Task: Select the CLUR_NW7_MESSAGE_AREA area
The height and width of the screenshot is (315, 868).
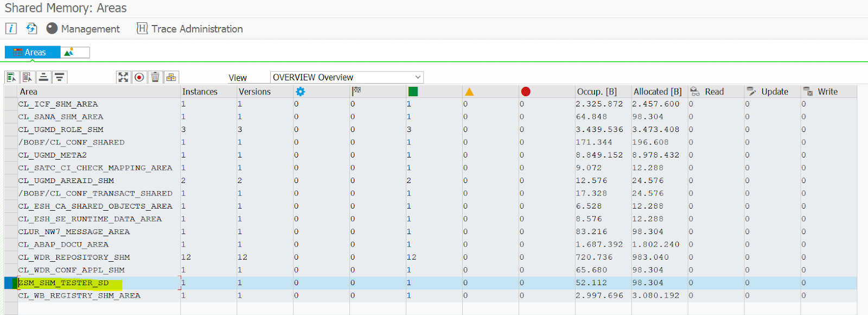Action: [74, 232]
